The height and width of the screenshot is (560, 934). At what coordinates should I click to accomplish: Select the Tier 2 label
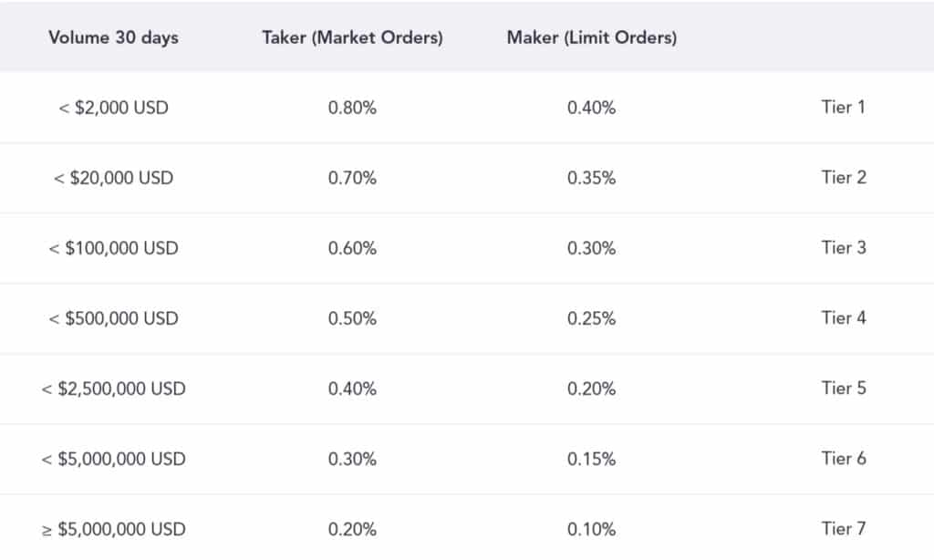843,177
